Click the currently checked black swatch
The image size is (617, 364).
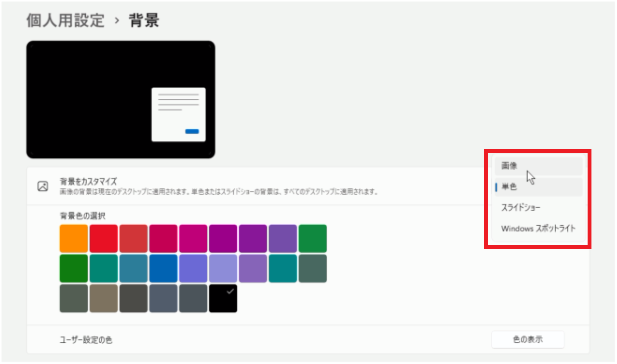223,298
